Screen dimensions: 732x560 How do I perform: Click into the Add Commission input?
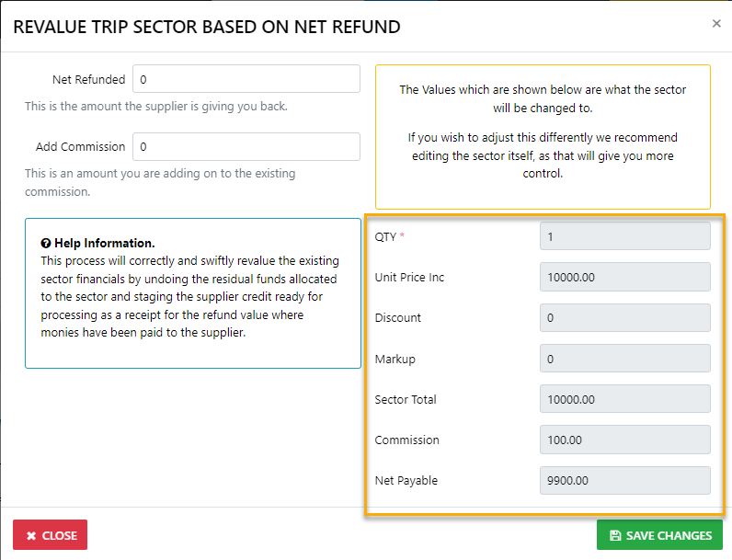point(246,146)
